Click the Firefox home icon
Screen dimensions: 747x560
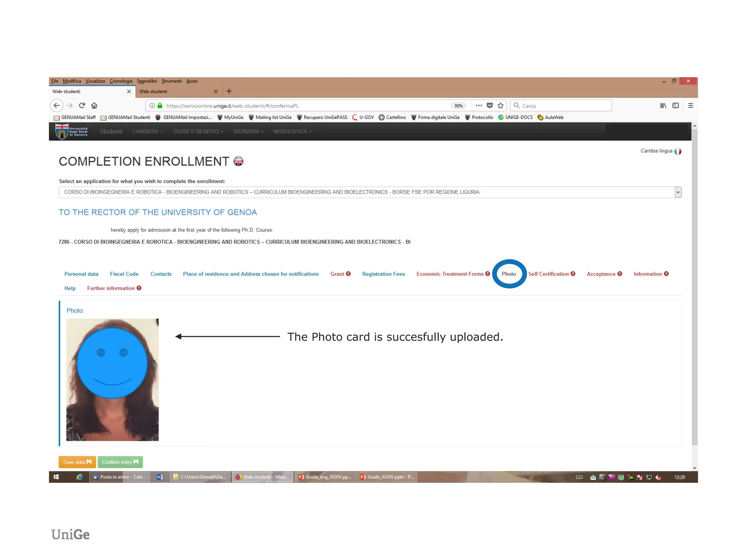94,105
